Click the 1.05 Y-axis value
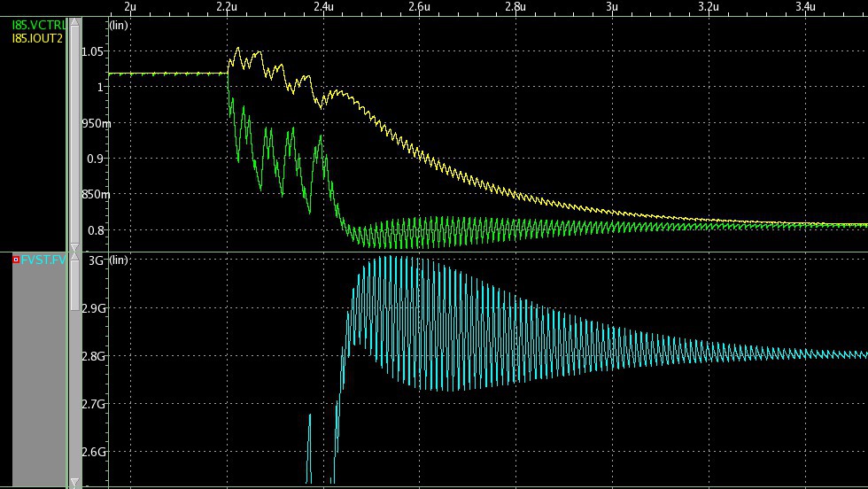Screen dimensions: 868x489 (92, 52)
